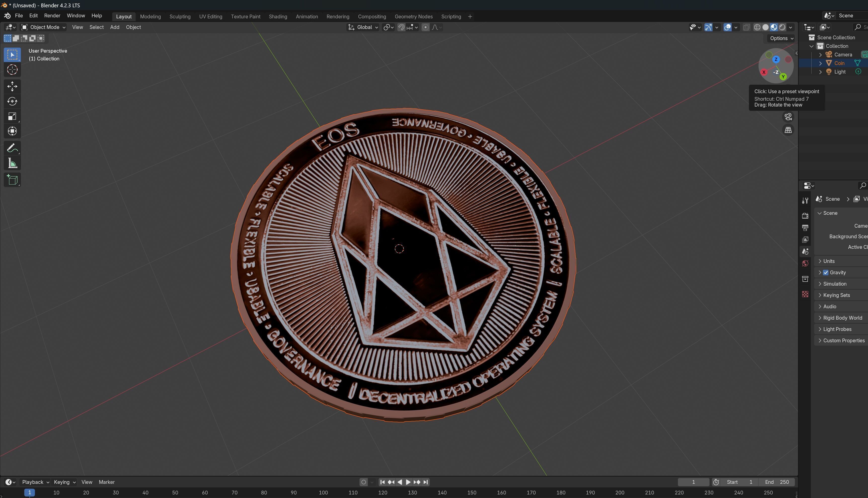Toggle snapping magnet button

tap(401, 27)
